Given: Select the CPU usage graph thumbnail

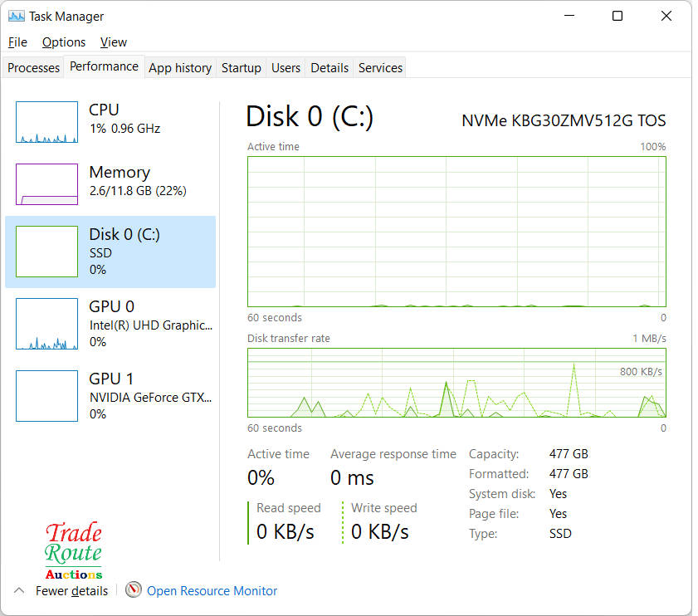Looking at the screenshot, I should pos(46,123).
